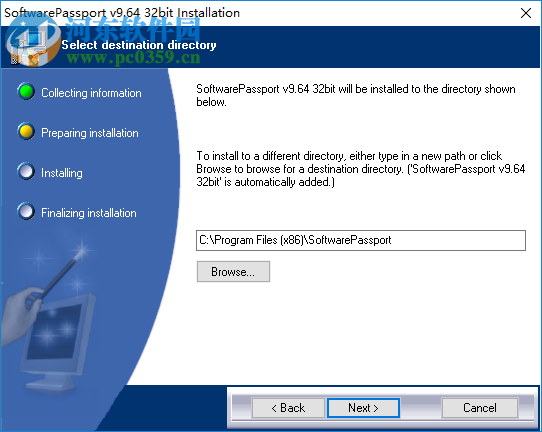The image size is (542, 432).
Task: Click the Browse... button
Action: point(233,272)
